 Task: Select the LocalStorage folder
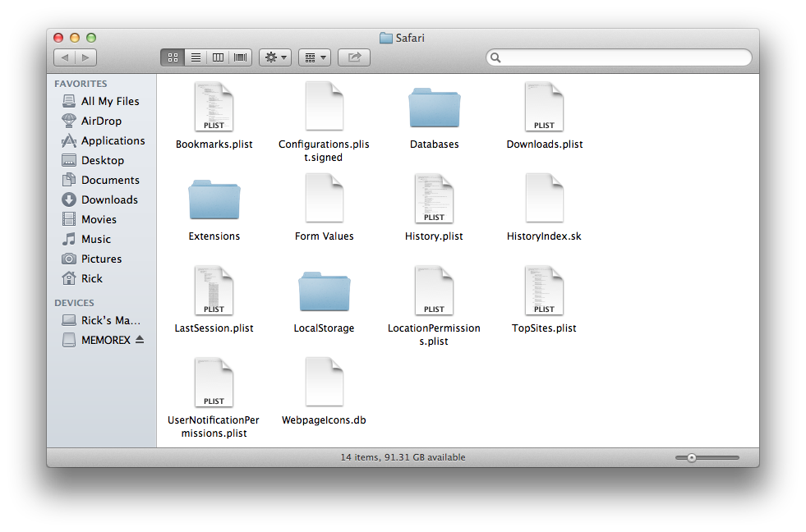[324, 302]
